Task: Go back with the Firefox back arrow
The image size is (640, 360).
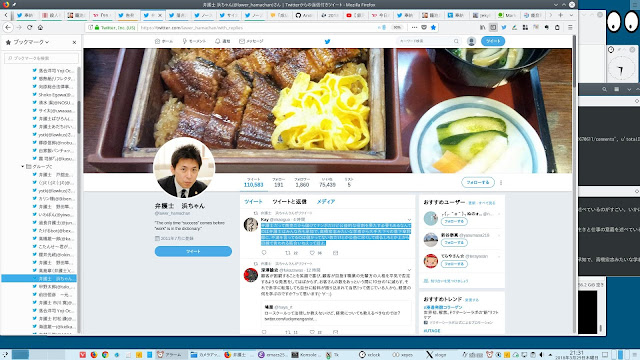Action: click(x=8, y=27)
